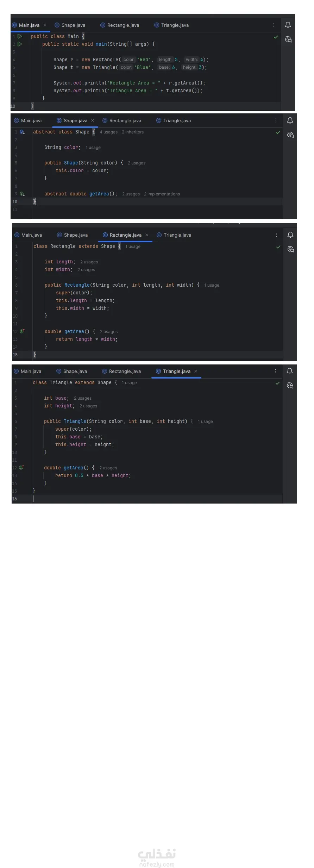Click the "Triangle Area = " string literal
Image resolution: width=314 pixels, height=868 pixels.
[132, 90]
